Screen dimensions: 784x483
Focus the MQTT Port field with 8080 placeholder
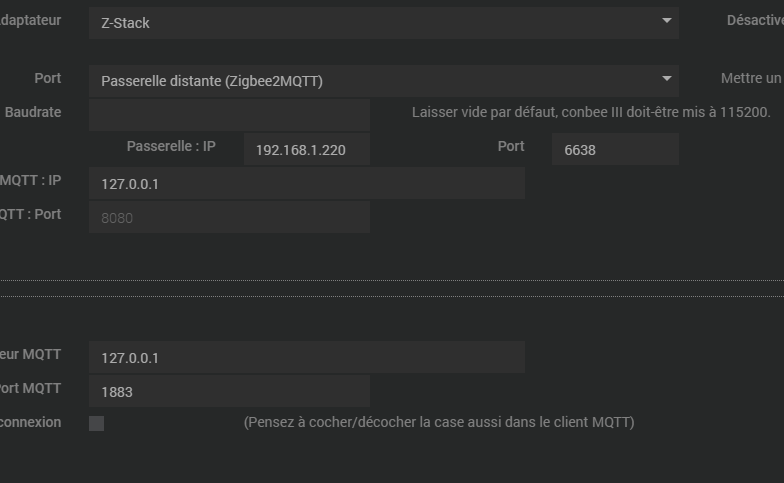[229, 217]
